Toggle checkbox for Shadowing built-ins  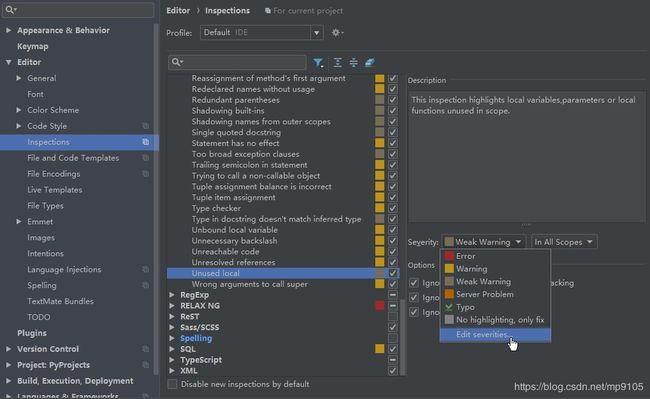pos(393,111)
